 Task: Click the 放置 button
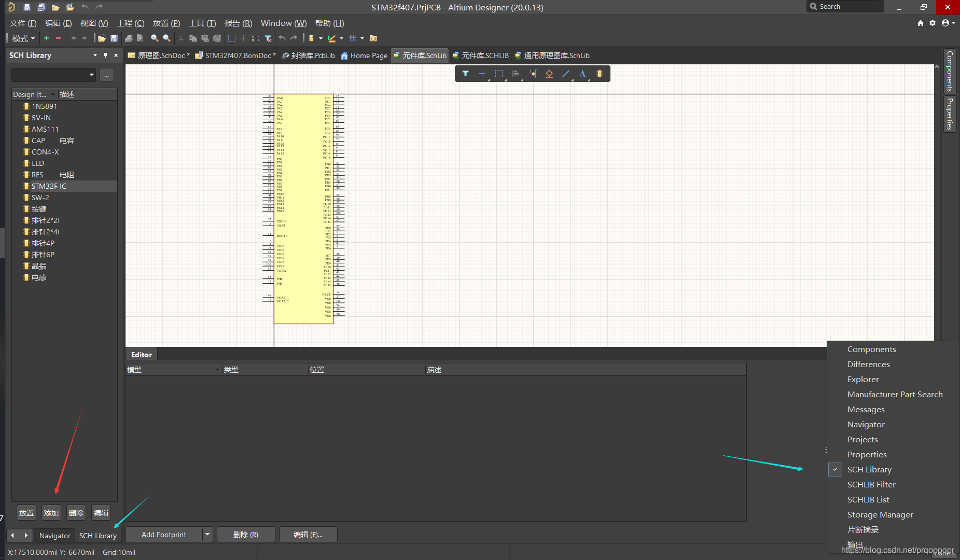point(26,513)
